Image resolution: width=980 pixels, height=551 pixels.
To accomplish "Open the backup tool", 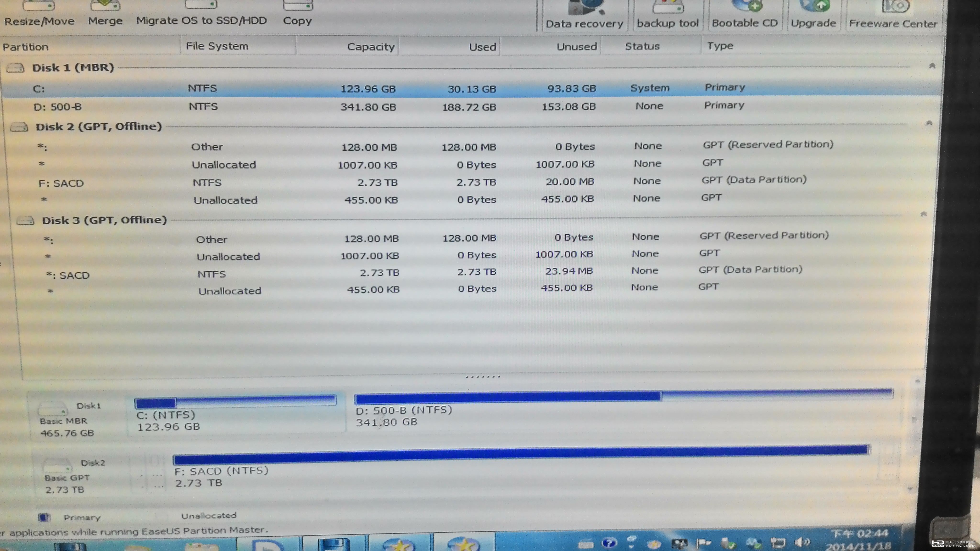I will tap(668, 15).
